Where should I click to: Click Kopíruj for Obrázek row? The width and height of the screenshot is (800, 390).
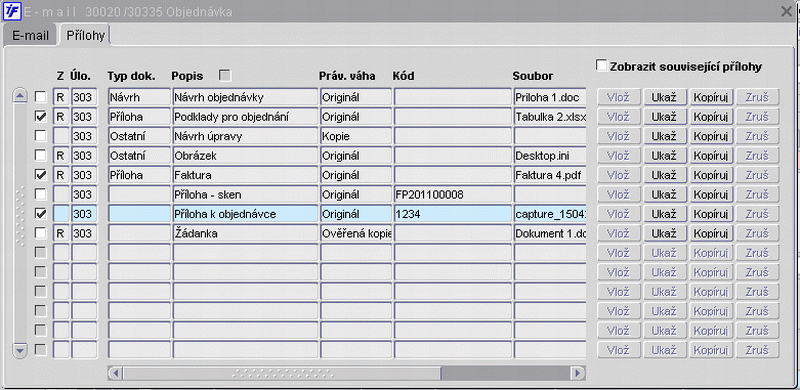[x=712, y=155]
